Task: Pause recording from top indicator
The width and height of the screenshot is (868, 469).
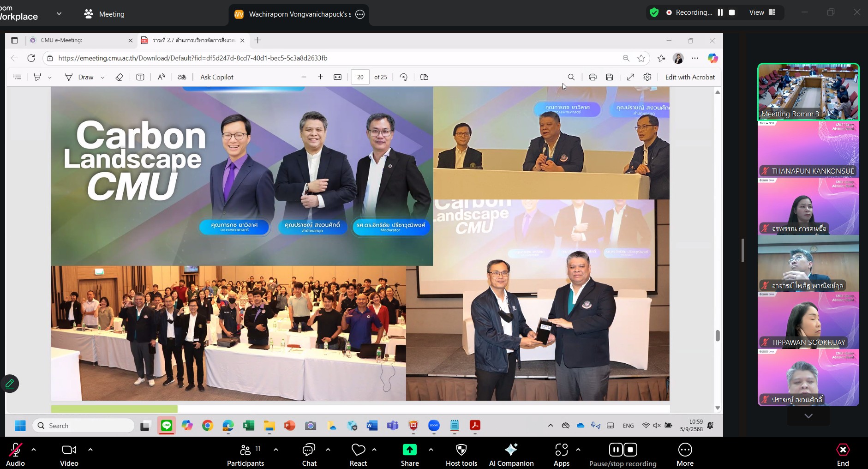Action: coord(720,12)
